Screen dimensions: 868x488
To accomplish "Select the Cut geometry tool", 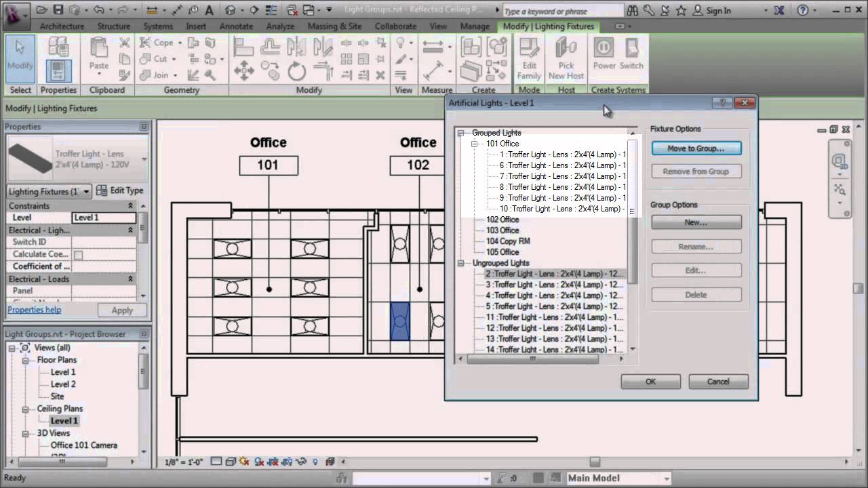I will [155, 58].
